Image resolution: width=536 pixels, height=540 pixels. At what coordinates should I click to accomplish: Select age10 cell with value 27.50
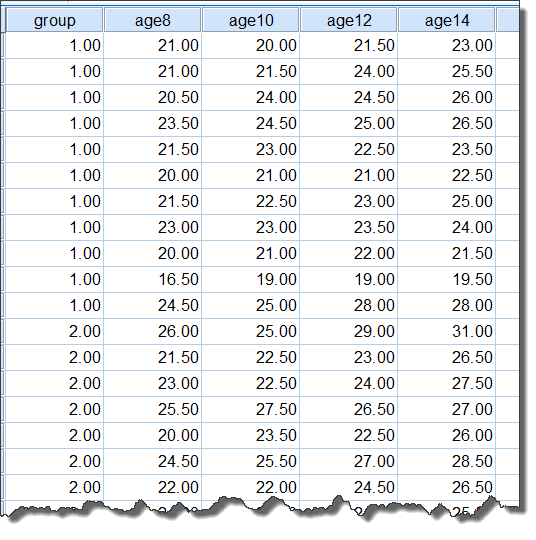251,409
